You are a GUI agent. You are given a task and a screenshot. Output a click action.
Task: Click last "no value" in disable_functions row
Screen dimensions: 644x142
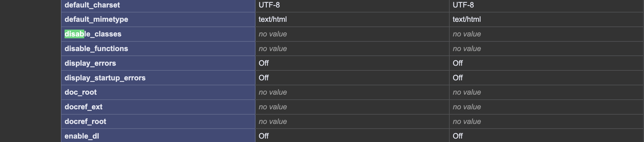pyautogui.click(x=466, y=49)
